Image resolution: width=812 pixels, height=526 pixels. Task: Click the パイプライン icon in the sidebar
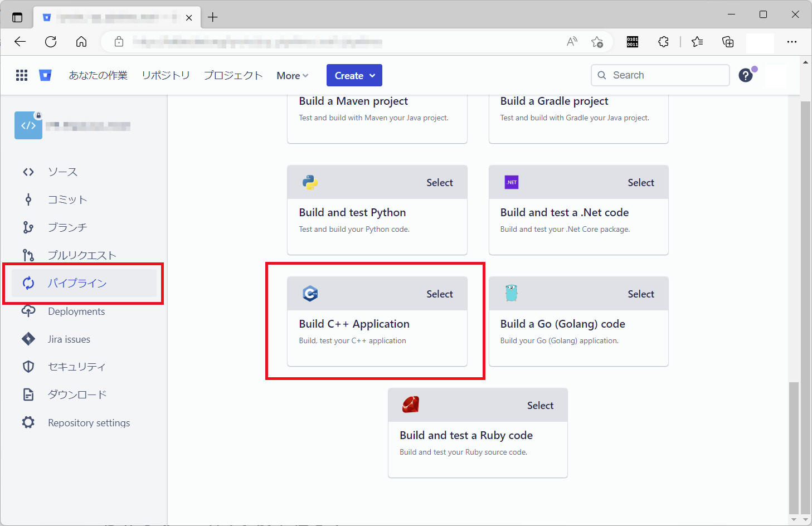point(28,283)
